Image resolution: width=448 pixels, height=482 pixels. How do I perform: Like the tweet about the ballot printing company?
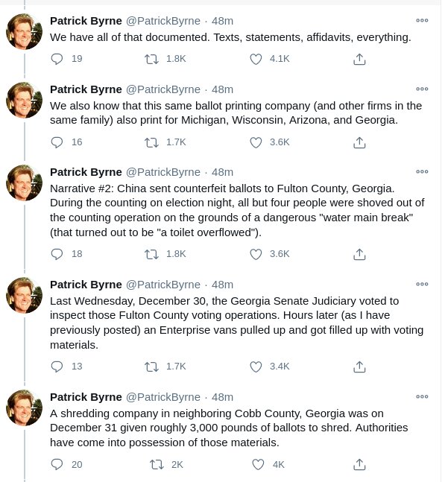coord(256,142)
